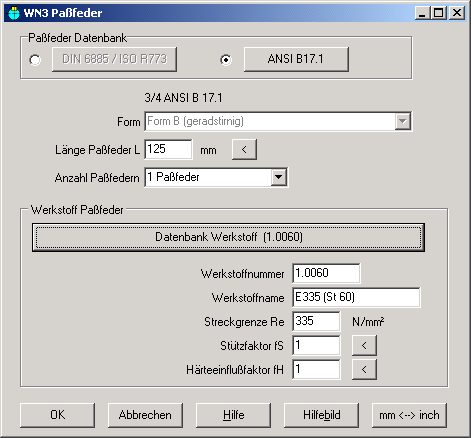
Task: Open Datenbank Werkstoff (1.0060) button
Action: pos(228,237)
